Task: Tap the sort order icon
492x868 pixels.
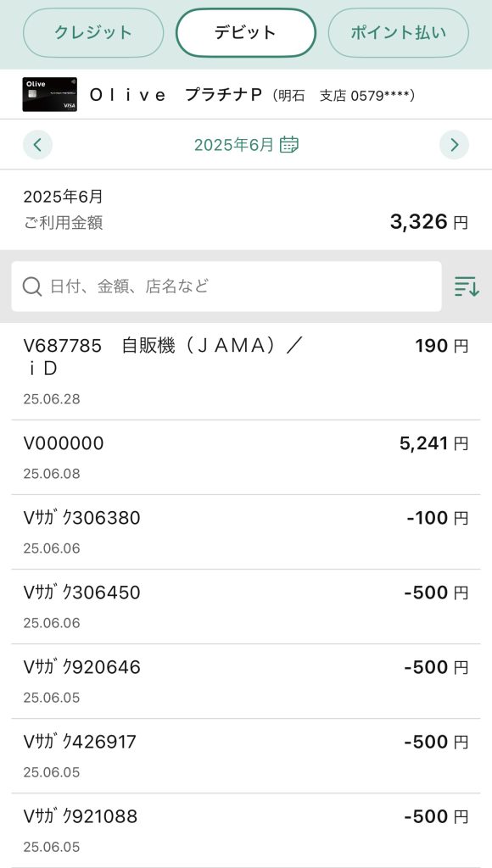Action: [467, 287]
